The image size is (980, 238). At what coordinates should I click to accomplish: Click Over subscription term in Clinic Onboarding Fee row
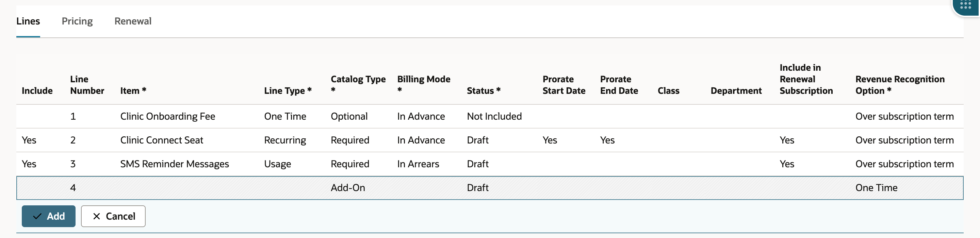click(904, 116)
